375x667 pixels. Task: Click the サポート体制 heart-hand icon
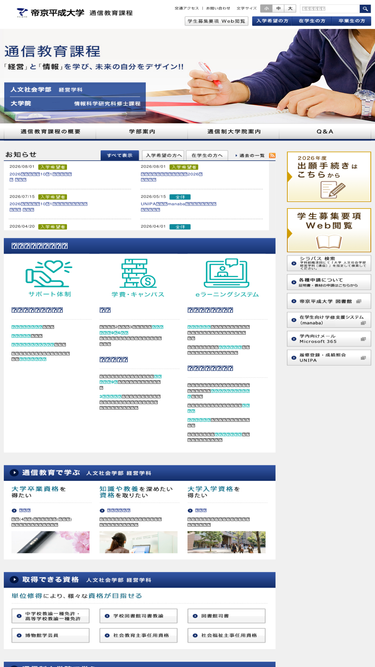pyautogui.click(x=49, y=273)
